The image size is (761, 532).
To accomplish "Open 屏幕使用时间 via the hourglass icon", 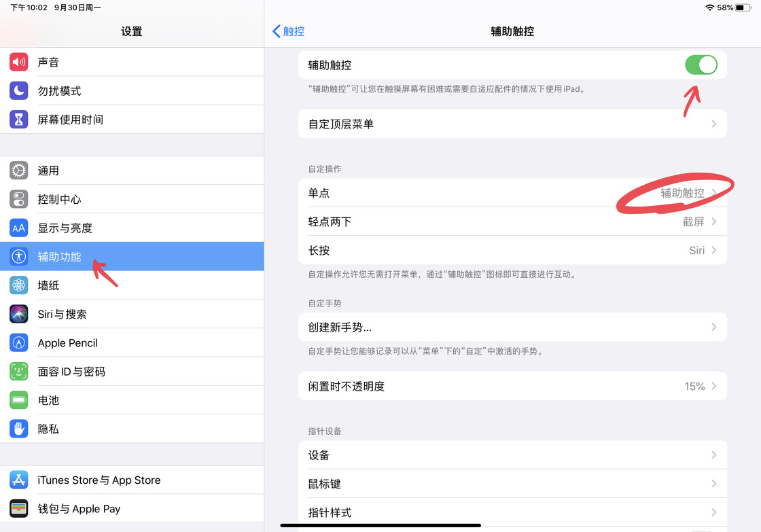I will click(18, 119).
